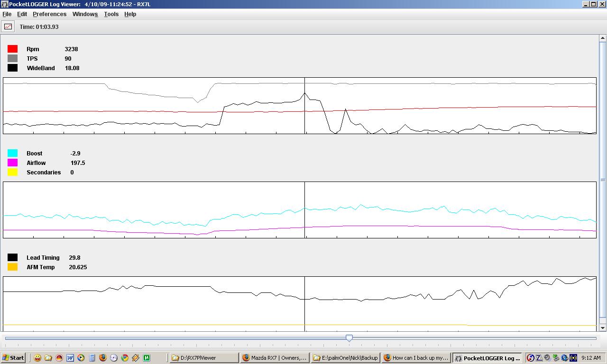Image resolution: width=607 pixels, height=364 pixels.
Task: Click the cyan Boost color swatch
Action: [x=13, y=153]
